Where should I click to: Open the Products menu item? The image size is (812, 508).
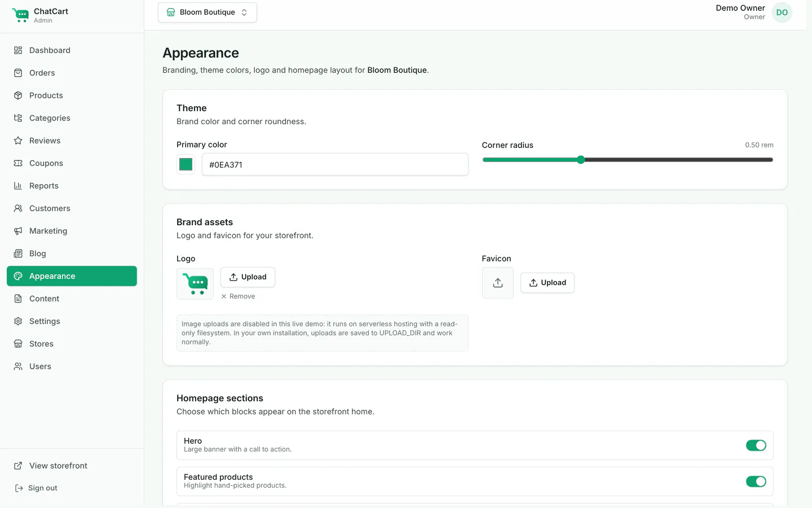(72, 95)
